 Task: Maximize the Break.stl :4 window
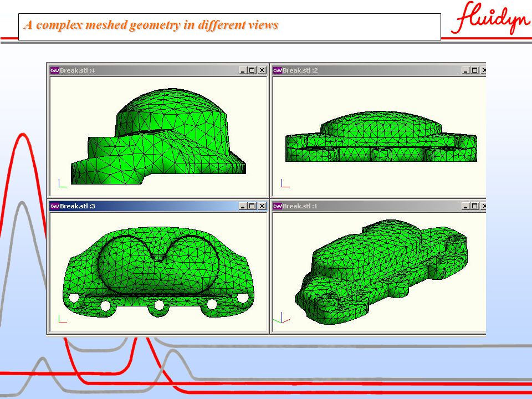click(252, 70)
